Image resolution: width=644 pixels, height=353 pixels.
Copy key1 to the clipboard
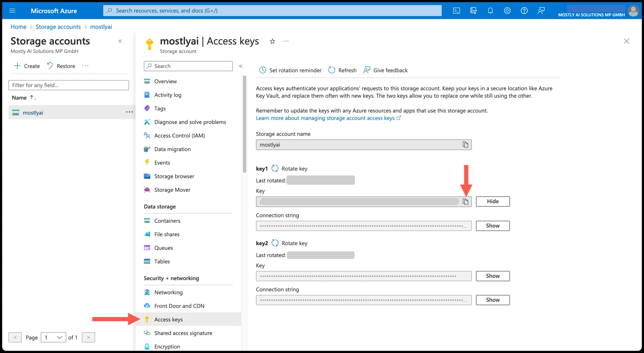[x=466, y=202]
